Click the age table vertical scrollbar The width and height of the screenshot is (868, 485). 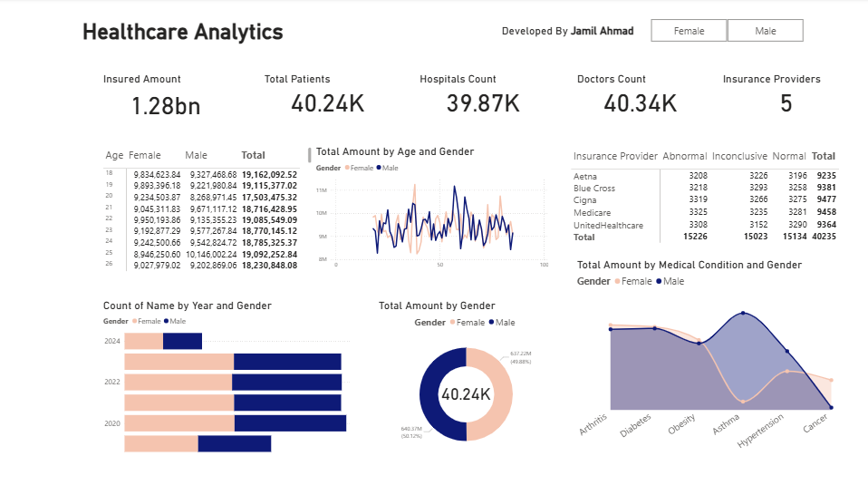click(x=310, y=154)
